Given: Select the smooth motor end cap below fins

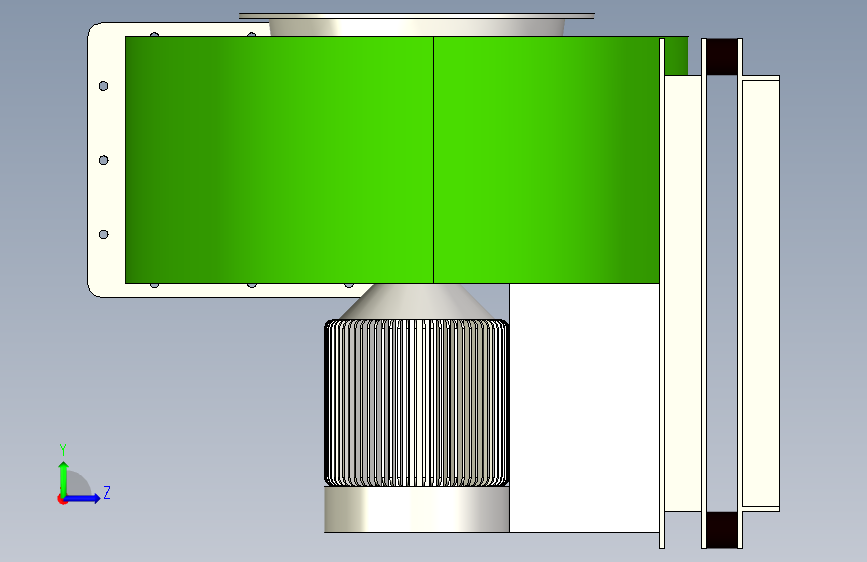Looking at the screenshot, I should click(416, 509).
